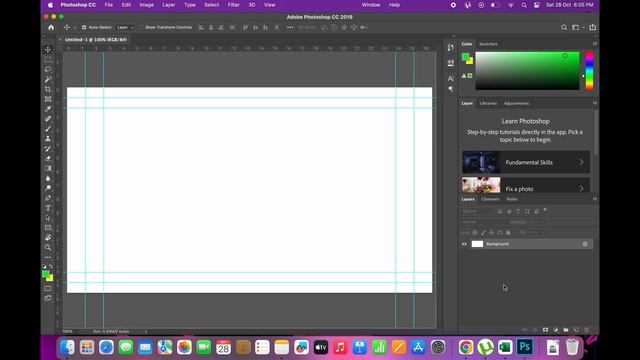Select the Pen tool
Viewport: 640px width, 360px height.
48,198
